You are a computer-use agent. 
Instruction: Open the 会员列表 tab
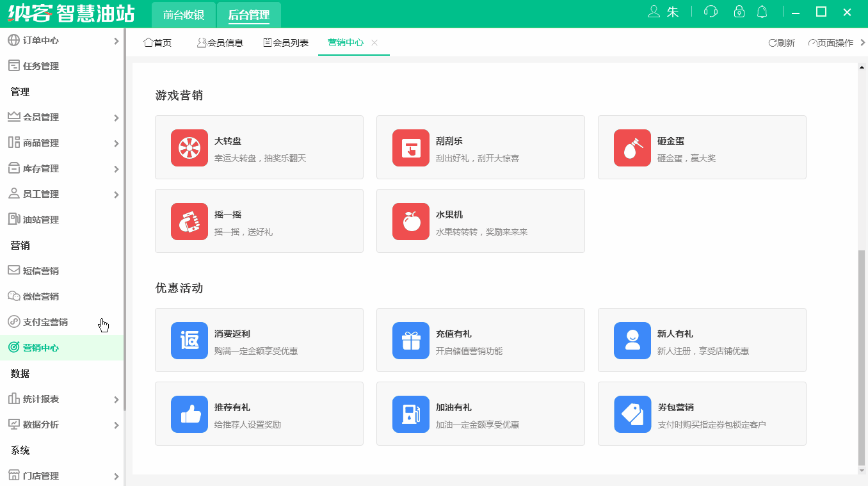pyautogui.click(x=285, y=42)
